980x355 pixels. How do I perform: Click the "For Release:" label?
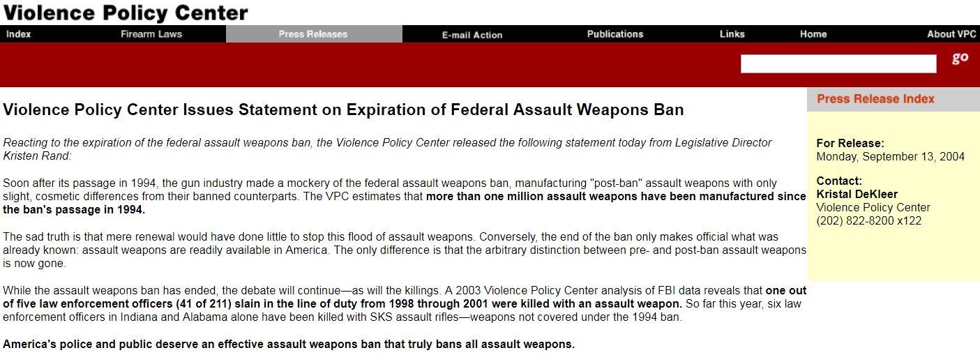pyautogui.click(x=850, y=144)
